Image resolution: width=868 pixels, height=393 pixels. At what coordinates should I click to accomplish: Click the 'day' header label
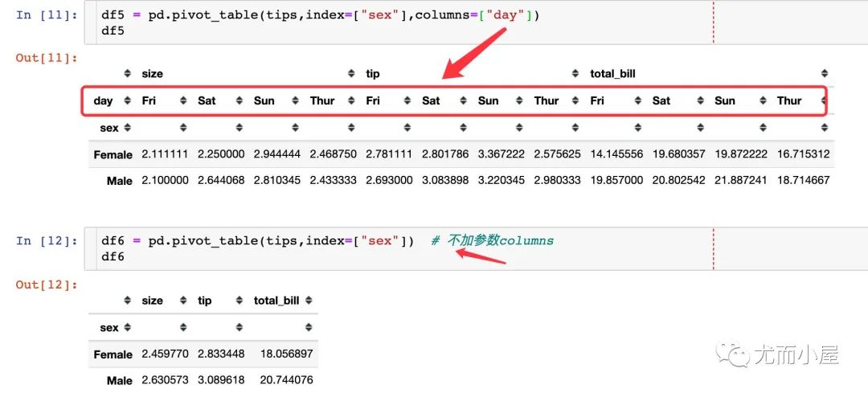(x=103, y=100)
